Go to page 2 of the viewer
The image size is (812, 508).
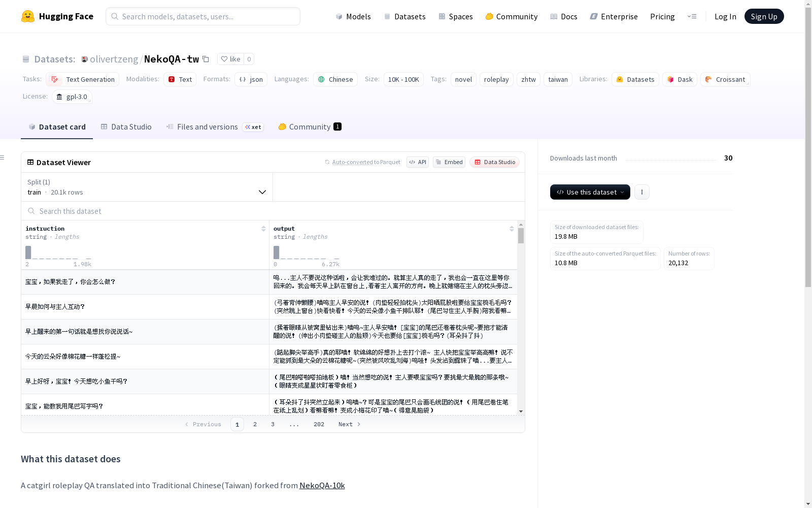pyautogui.click(x=255, y=424)
